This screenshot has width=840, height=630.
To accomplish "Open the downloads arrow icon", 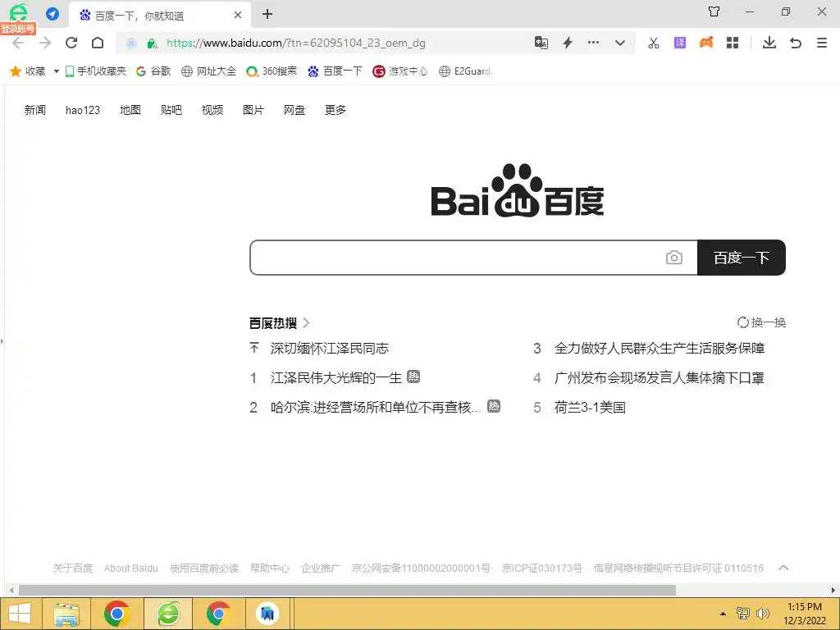I will click(x=769, y=43).
